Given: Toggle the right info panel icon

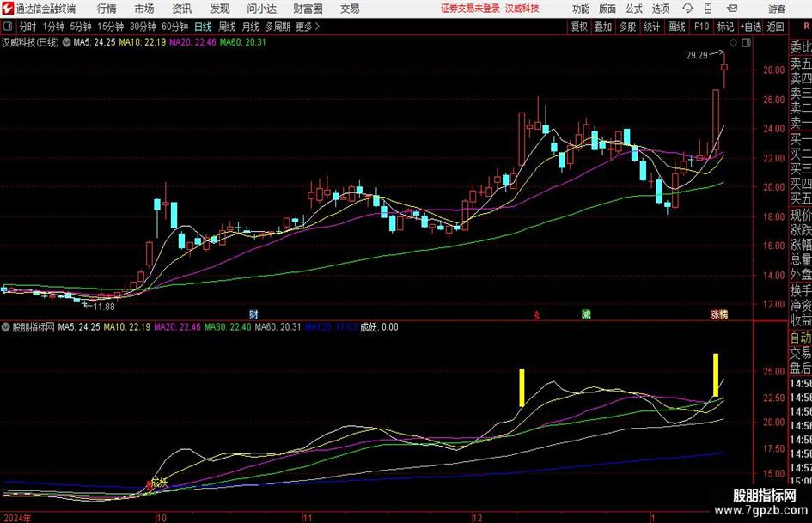Looking at the screenshot, I should (x=746, y=42).
